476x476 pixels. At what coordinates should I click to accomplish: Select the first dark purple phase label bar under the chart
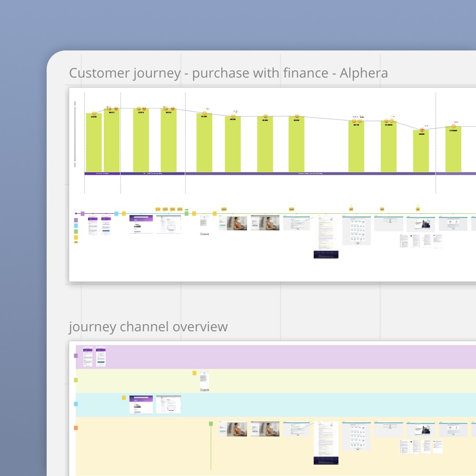(x=102, y=174)
